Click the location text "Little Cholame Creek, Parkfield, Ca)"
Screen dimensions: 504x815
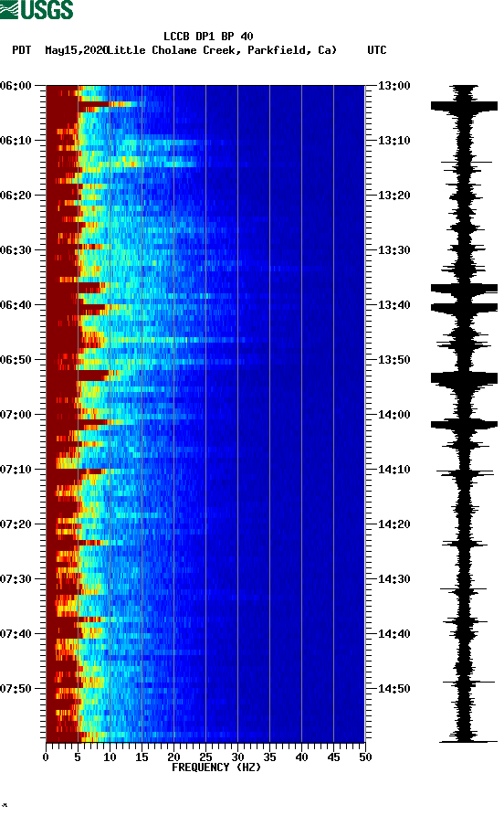tap(222, 50)
